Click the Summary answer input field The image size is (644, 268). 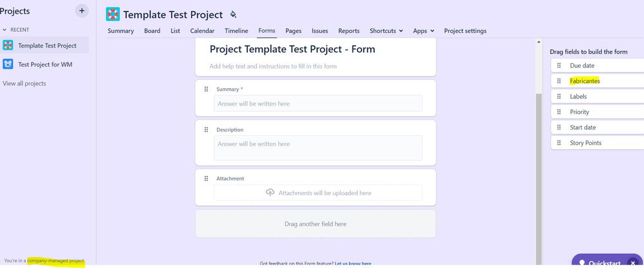318,104
